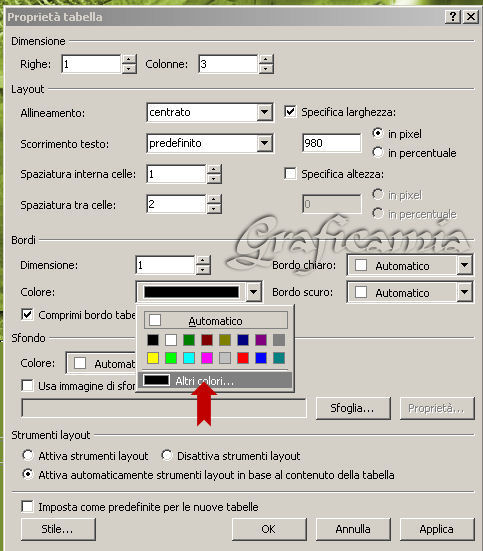Pick the yellow color swatch
This screenshot has width=483, height=551.
click(153, 358)
